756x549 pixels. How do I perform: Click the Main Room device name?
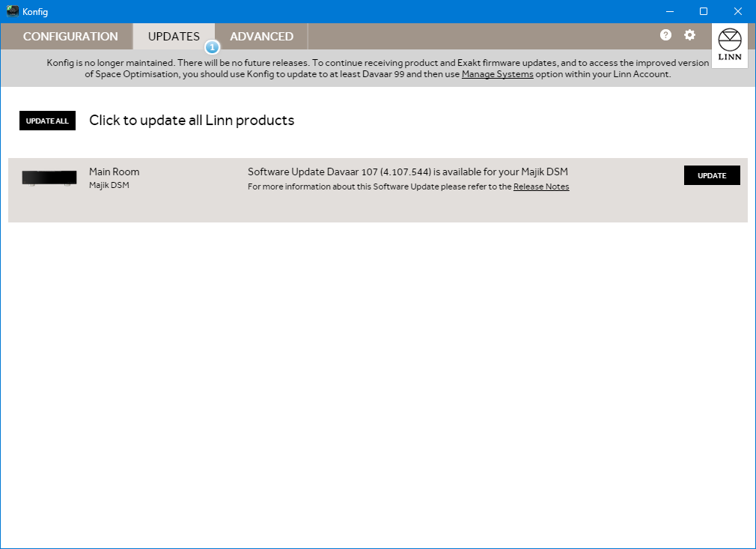tap(115, 172)
